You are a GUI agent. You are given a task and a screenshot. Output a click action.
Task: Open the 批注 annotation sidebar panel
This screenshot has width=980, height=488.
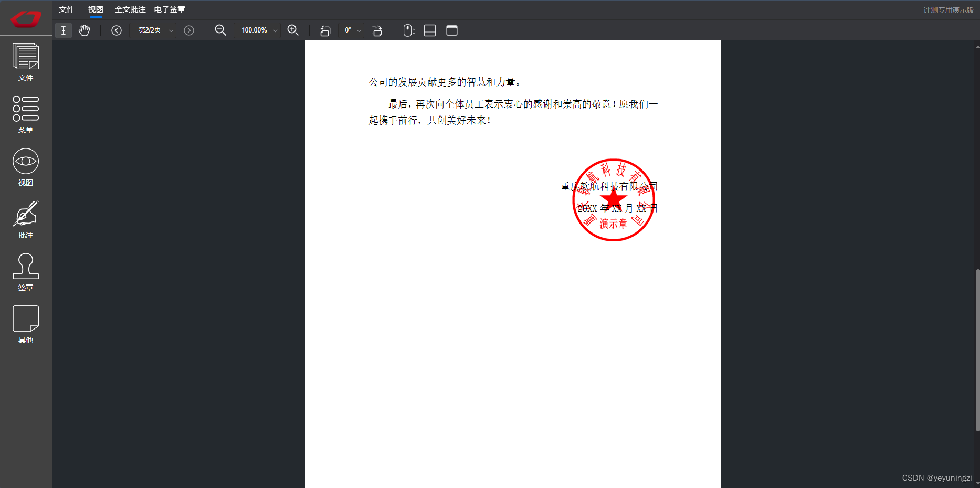26,220
